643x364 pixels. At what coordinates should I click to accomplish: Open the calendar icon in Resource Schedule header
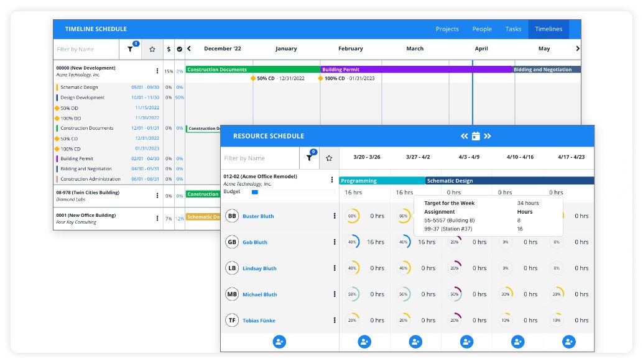[x=476, y=135]
